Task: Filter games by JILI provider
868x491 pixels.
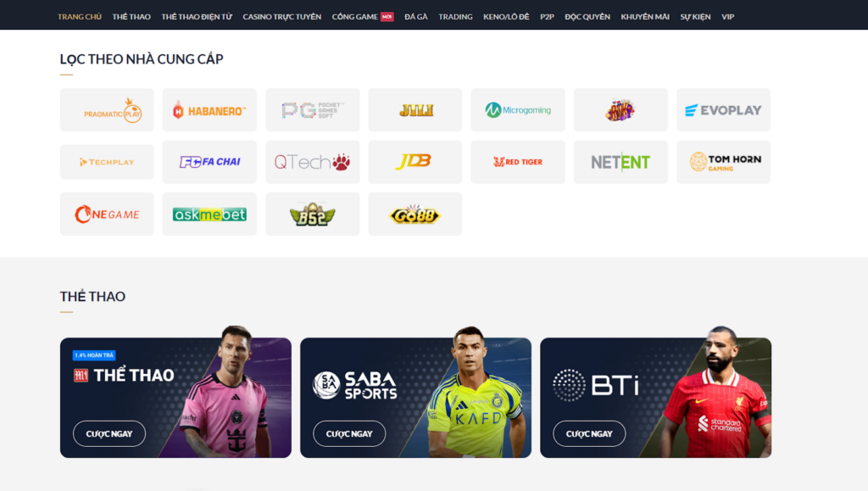Action: 415,110
